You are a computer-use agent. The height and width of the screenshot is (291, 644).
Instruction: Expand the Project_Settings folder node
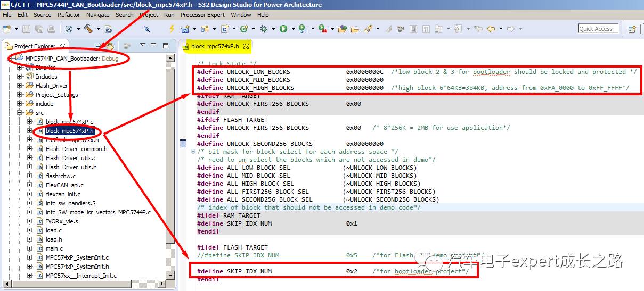pyautogui.click(x=20, y=94)
